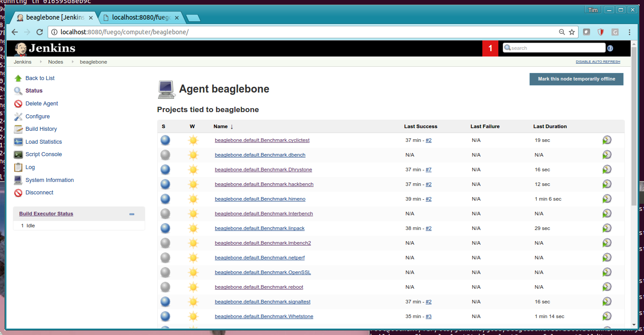Sort table by Last Duration column
The height and width of the screenshot is (335, 644).
pos(550,126)
